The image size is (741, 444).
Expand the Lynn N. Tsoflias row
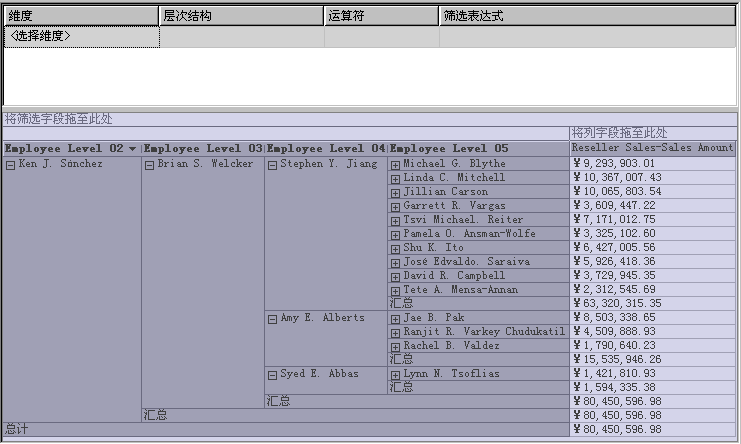point(395,375)
